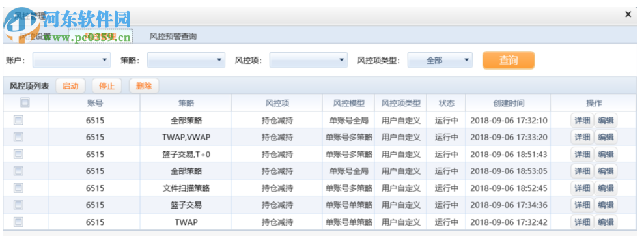Screen dimensions: 644x236
Task: Check the row created at 17:32:42
Action: [x=18, y=222]
